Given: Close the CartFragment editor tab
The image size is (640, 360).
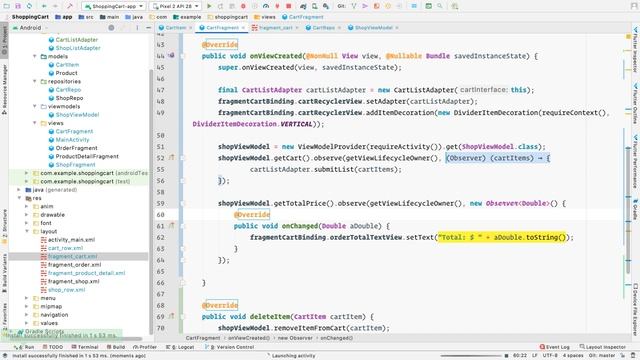Looking at the screenshot, I should pos(243,28).
